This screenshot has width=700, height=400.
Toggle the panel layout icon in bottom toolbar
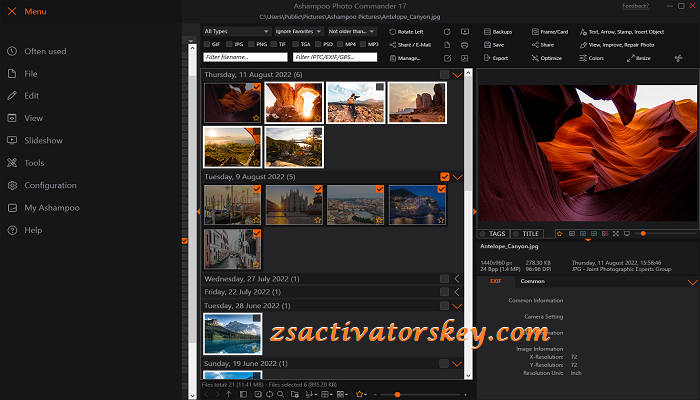point(243,394)
